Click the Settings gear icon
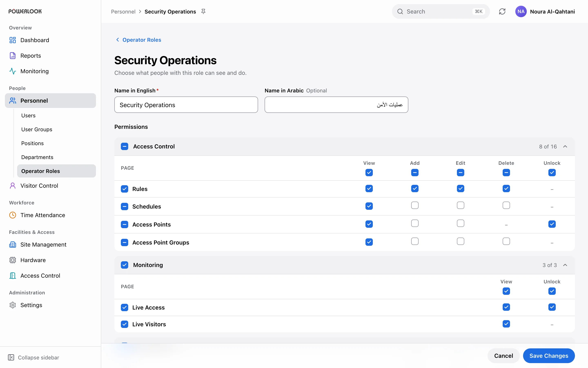Screen dimensions: 588x368 point(13,305)
